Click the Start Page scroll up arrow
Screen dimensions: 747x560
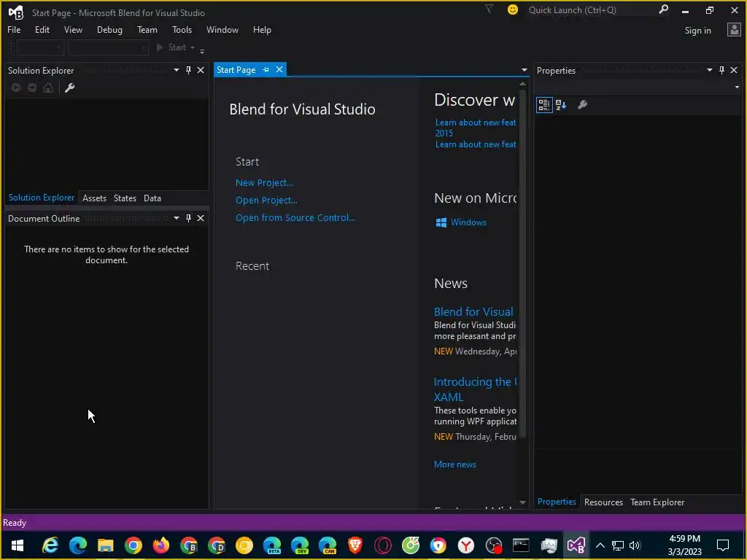[522, 84]
